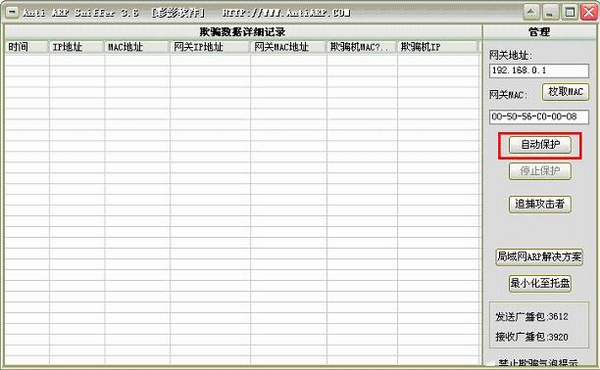Click the roll-up arrow button in title bar
Screen dimensions: 600x370
point(531,12)
